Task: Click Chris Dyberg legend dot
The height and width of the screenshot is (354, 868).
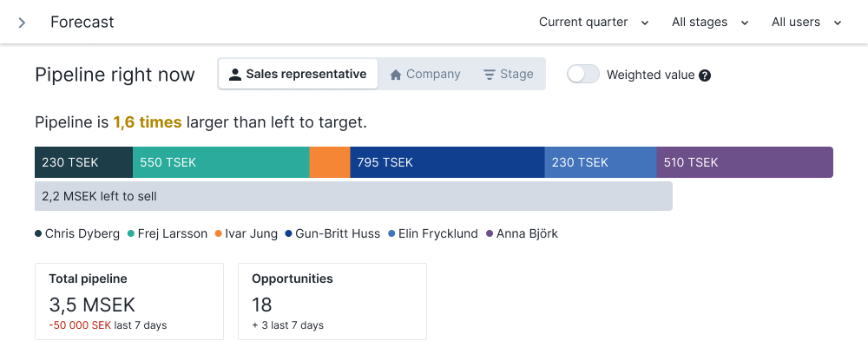Action: [38, 234]
